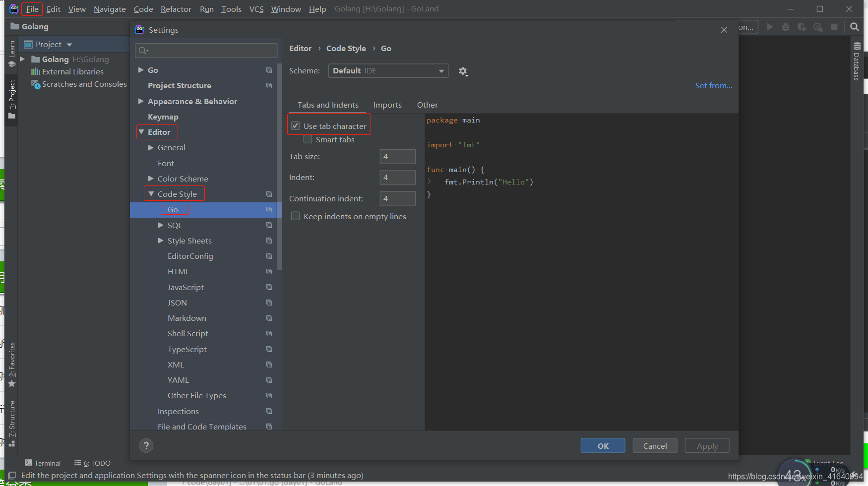The image size is (868, 486).
Task: Click the Cancel button
Action: [655, 446]
